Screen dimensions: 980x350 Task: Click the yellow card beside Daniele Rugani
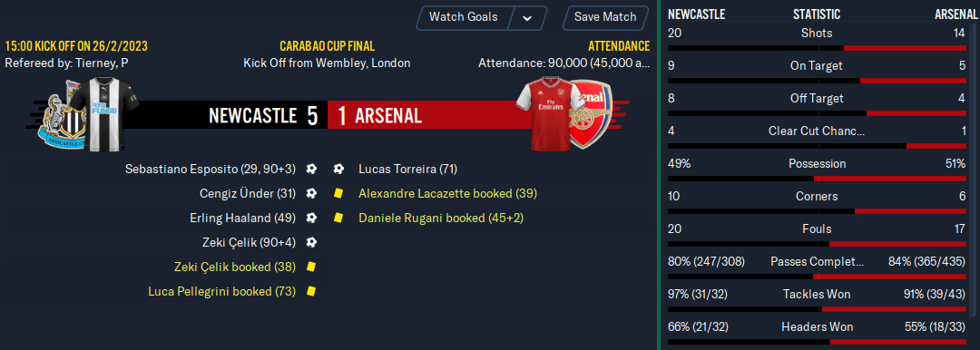click(x=338, y=219)
